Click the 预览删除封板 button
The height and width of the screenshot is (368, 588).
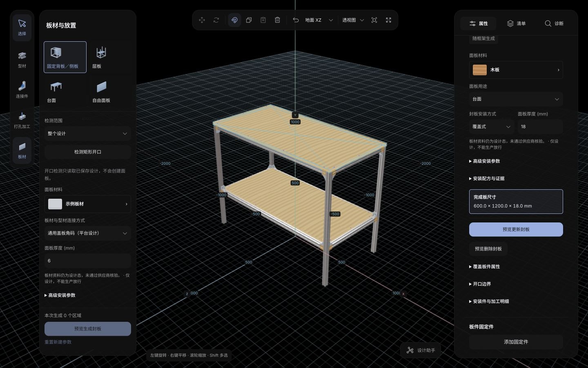488,249
